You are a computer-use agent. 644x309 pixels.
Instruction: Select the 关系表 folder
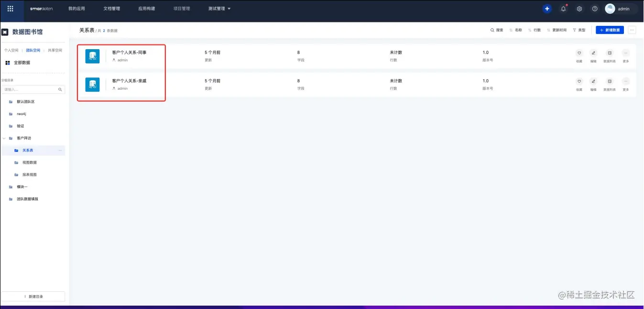coord(33,150)
